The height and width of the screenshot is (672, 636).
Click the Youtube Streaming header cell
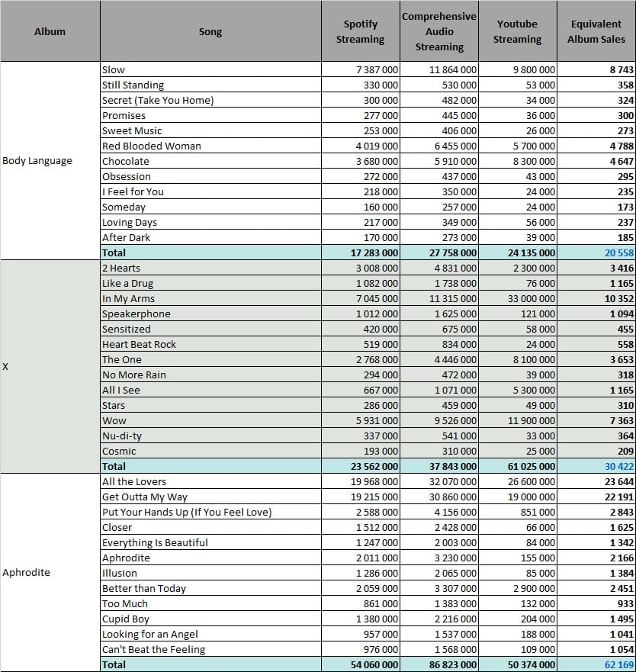[518, 31]
